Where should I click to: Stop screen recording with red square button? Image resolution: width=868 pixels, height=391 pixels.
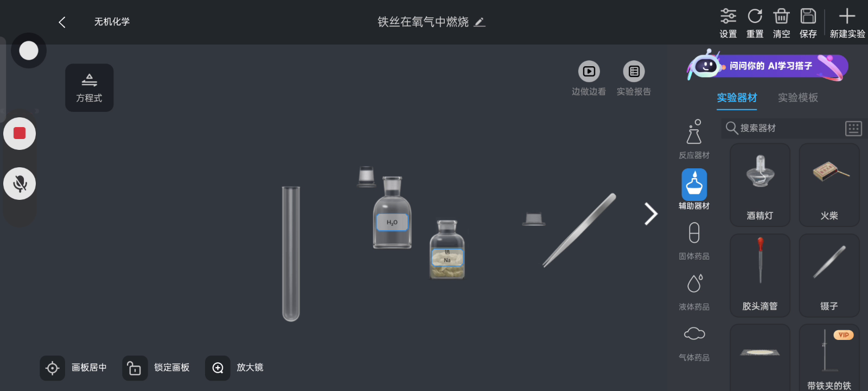tap(20, 134)
